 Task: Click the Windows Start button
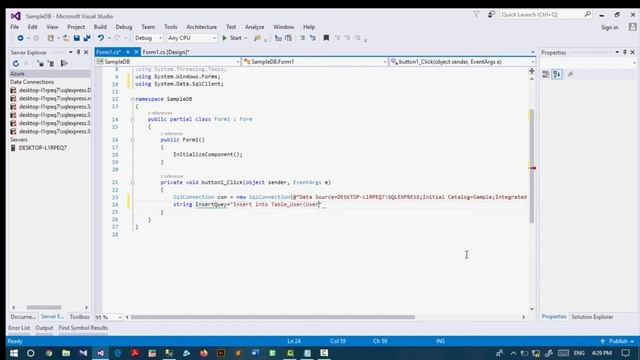pos(13,353)
